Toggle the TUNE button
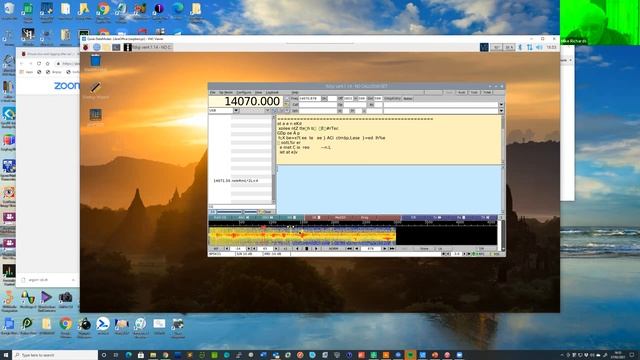The height and width of the screenshot is (360, 640). 487,93
